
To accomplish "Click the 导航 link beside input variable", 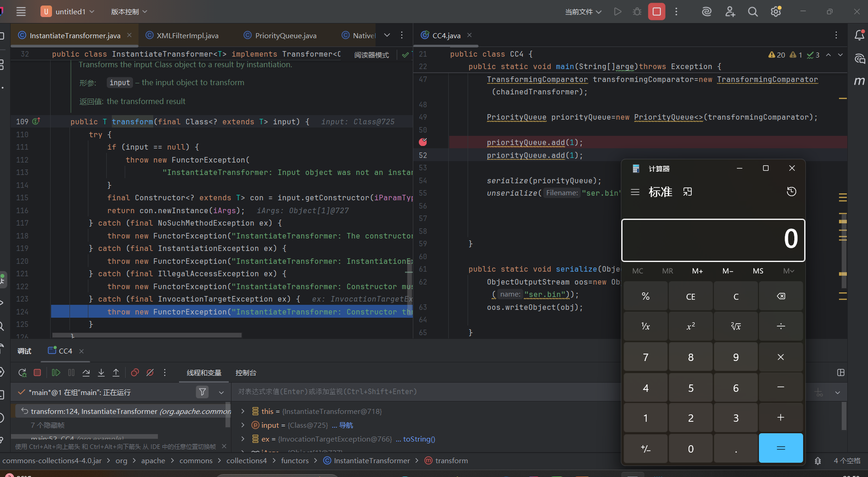I will 346,425.
